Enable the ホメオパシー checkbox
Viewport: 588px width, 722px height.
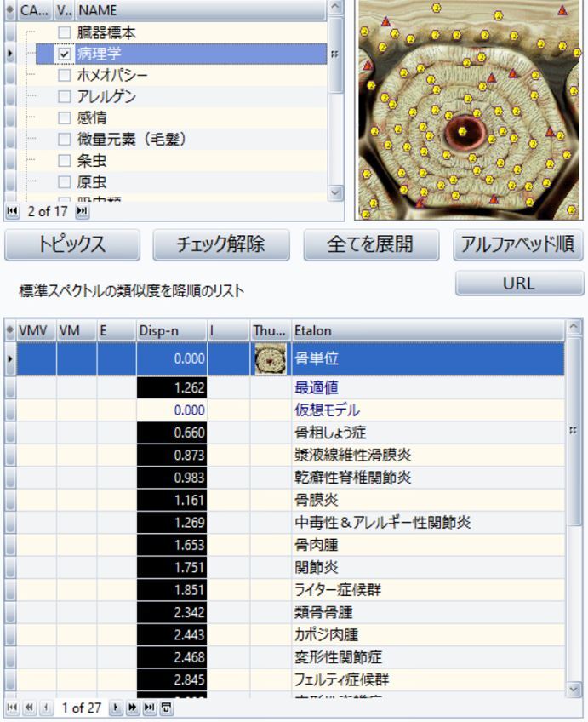tap(64, 75)
